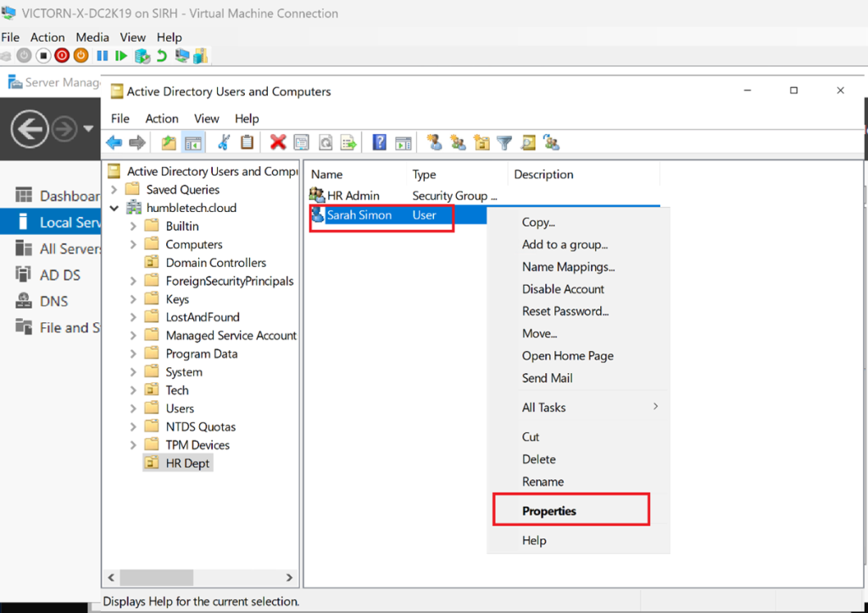This screenshot has height=613, width=868.
Task: Select Dashboard in Server Manager sidebar
Action: coord(50,196)
